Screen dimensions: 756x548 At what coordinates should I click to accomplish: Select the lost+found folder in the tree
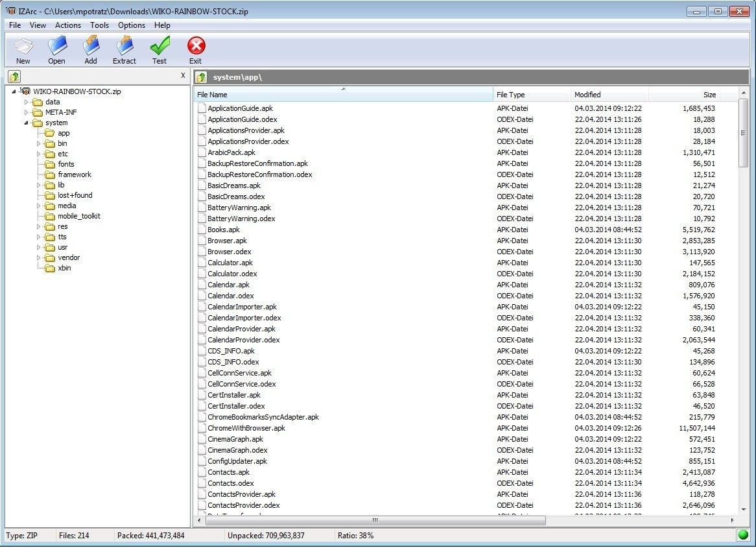(75, 195)
